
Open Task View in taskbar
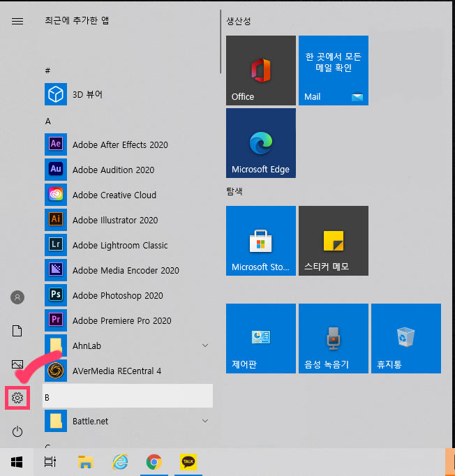tap(50, 462)
